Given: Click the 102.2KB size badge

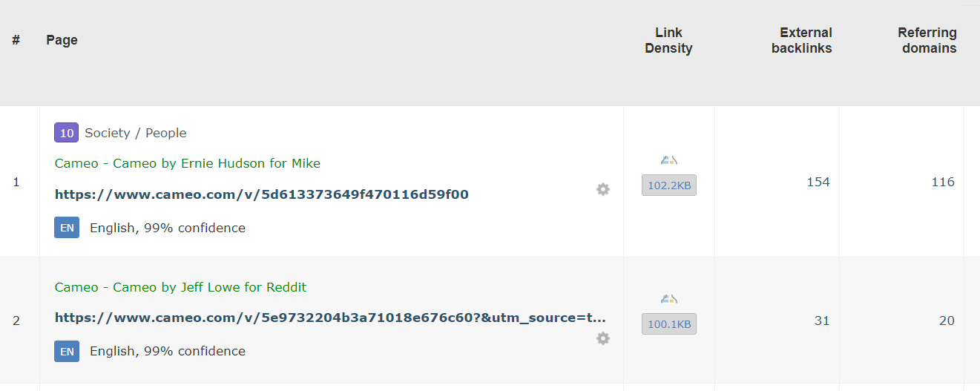Looking at the screenshot, I should (669, 185).
